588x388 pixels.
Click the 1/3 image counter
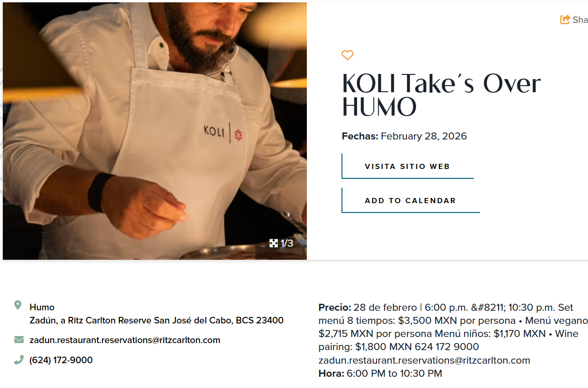(x=287, y=243)
